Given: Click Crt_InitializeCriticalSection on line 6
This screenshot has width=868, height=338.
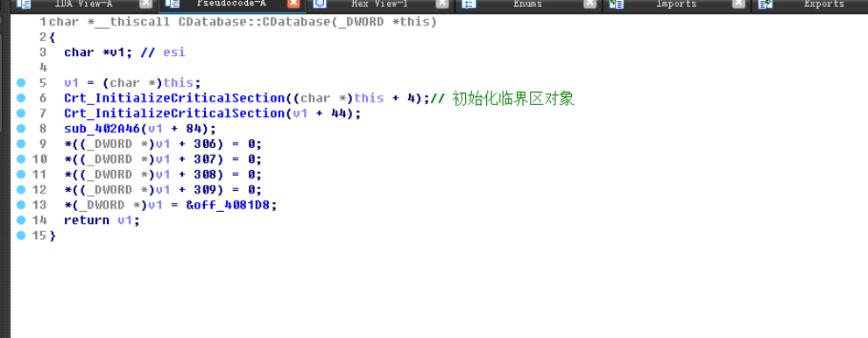Looking at the screenshot, I should tap(174, 98).
